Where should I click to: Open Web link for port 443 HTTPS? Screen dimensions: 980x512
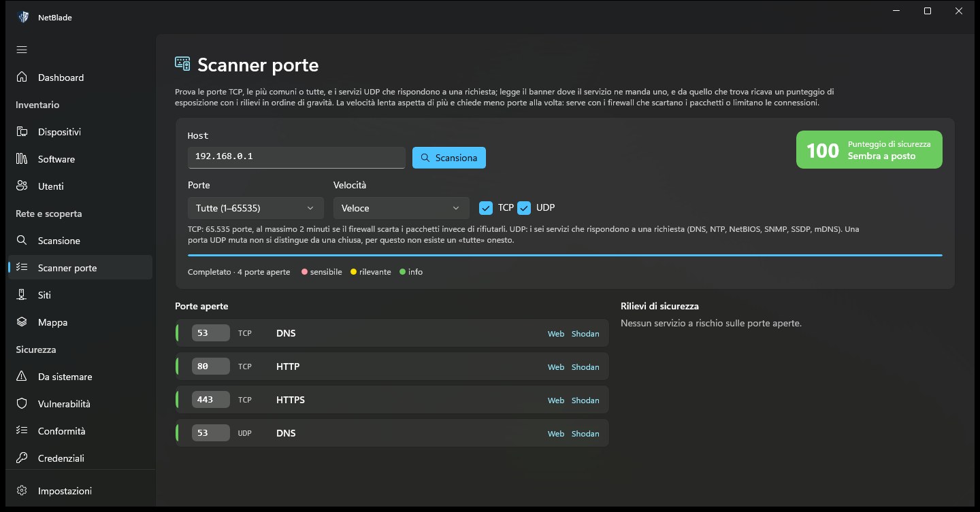point(556,400)
